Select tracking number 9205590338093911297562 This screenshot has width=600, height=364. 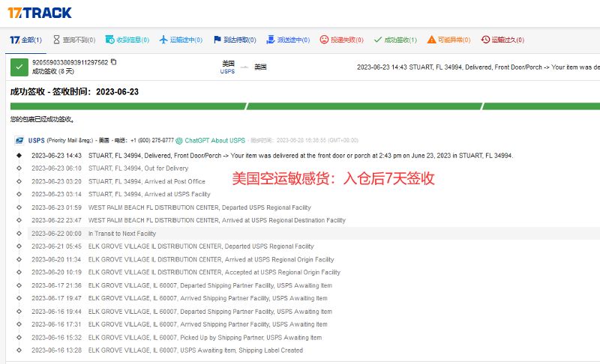pyautogui.click(x=70, y=62)
